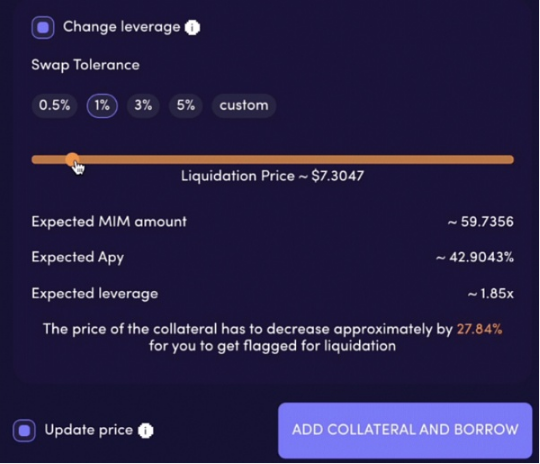Click the Update price label text
Screen dimensions: 540x464
pyautogui.click(x=89, y=430)
